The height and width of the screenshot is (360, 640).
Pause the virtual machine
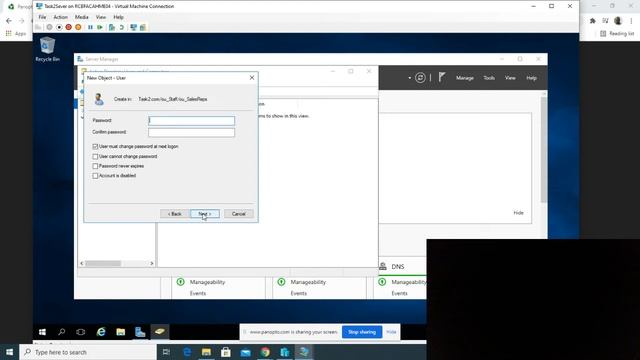[x=90, y=27]
